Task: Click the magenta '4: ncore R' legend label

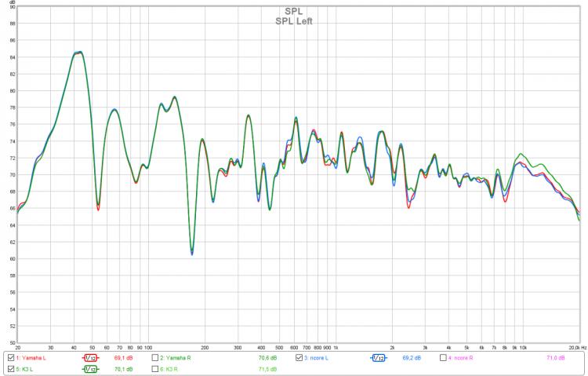Action: [x=462, y=357]
